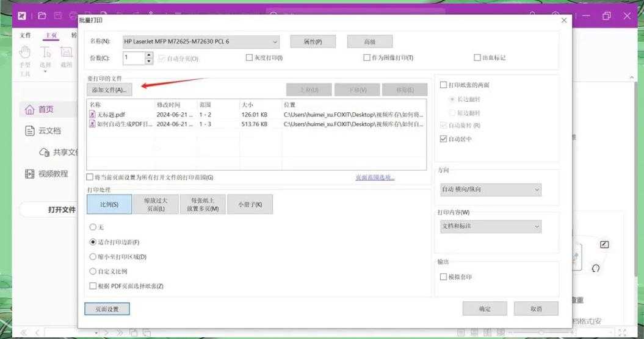644x339 pixels.
Task: Select the 无 (none) scale radio button
Action: [93, 227]
